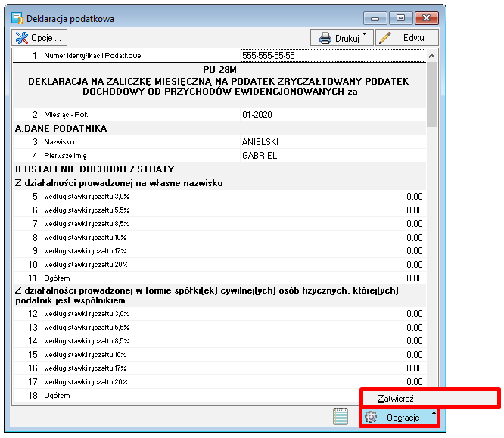Select row 16 ryczałtu 17% value
This screenshot has width=504, height=438.
click(393, 368)
